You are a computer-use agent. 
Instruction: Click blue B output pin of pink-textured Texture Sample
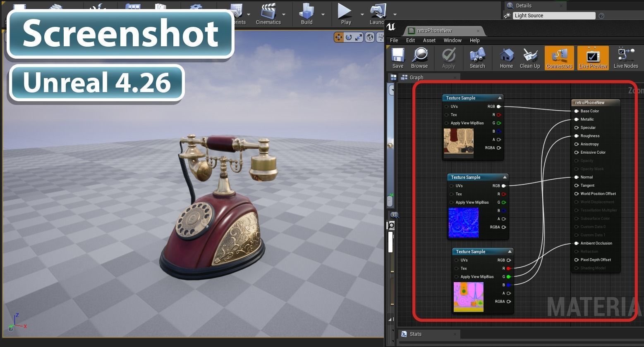509,285
